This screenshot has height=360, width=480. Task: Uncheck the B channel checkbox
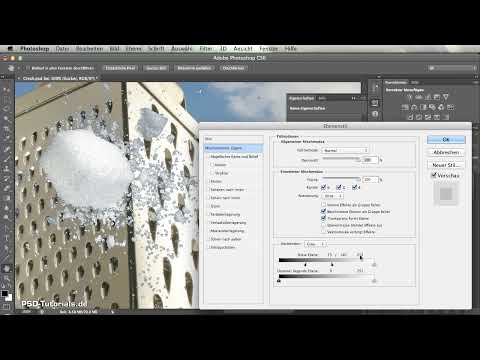[x=354, y=187]
